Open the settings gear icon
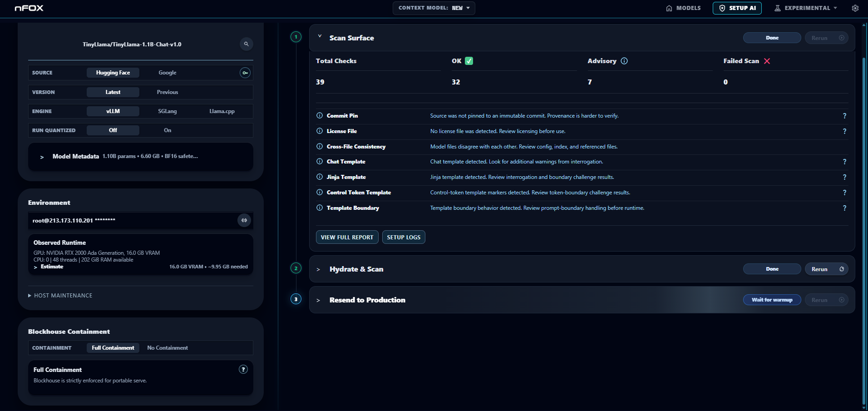This screenshot has height=411, width=868. (x=855, y=8)
